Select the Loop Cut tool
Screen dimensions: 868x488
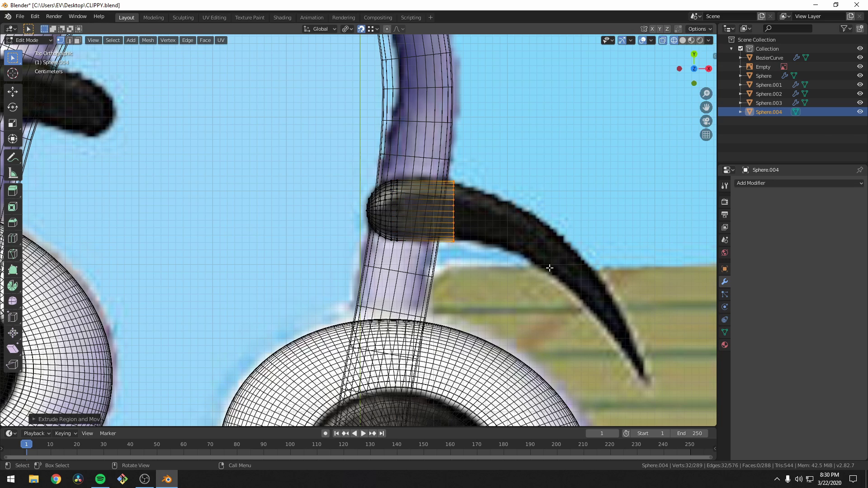click(12, 238)
